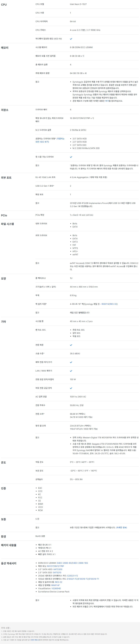Click the AES-NI hardware encryption checkmark

(71, 39)
